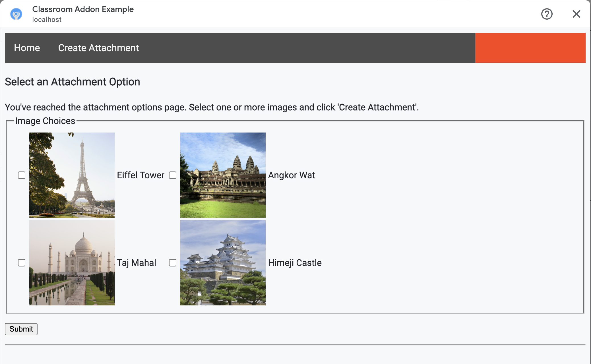591x364 pixels.
Task: Toggle the Angkor Wat checkbox
Action: [x=172, y=175]
